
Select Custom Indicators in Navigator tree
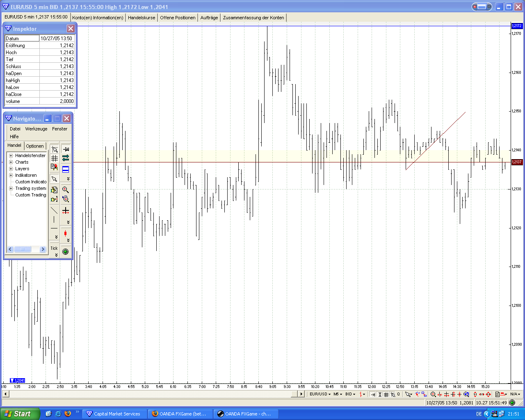31,182
